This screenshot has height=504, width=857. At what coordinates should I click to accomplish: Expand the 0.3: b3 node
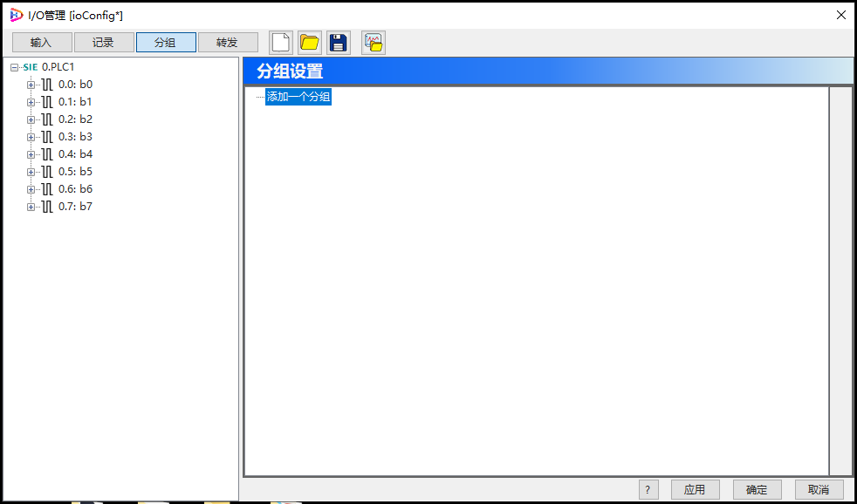point(31,138)
